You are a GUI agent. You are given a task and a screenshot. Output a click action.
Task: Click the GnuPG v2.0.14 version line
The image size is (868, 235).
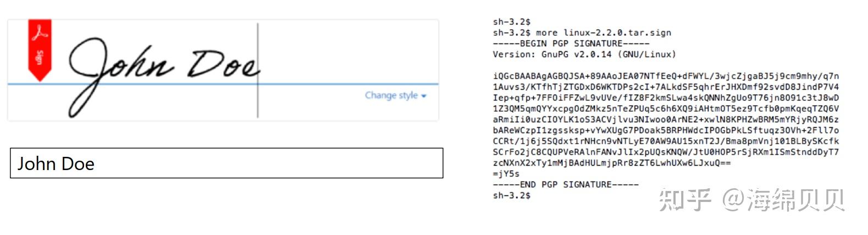point(584,54)
